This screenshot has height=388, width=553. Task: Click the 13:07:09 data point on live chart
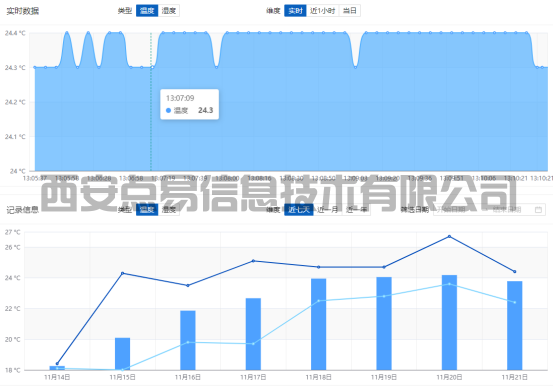tap(152, 67)
